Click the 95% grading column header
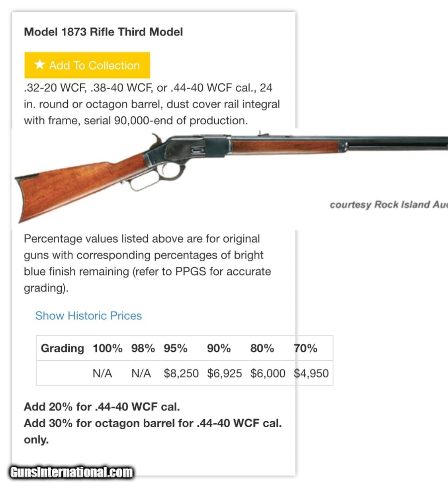Viewport: 448px width, 493px height. click(x=175, y=348)
